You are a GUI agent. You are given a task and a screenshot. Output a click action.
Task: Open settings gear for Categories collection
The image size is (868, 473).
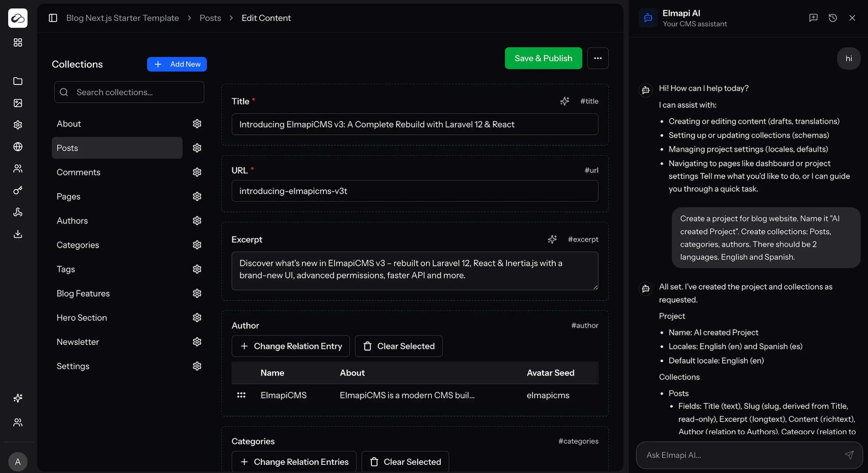point(197,245)
